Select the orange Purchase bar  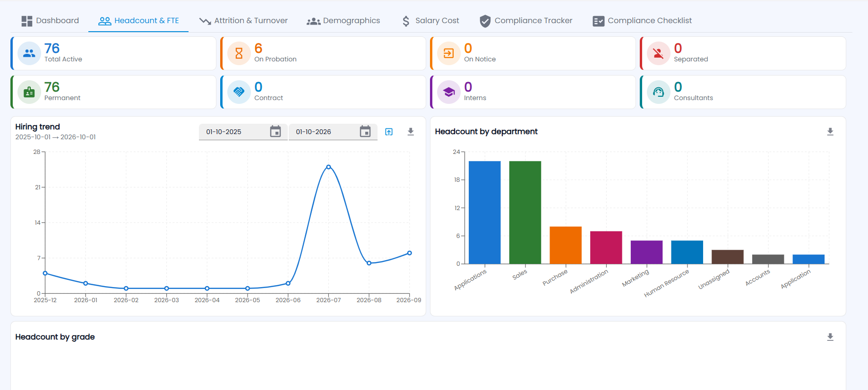[x=566, y=245]
